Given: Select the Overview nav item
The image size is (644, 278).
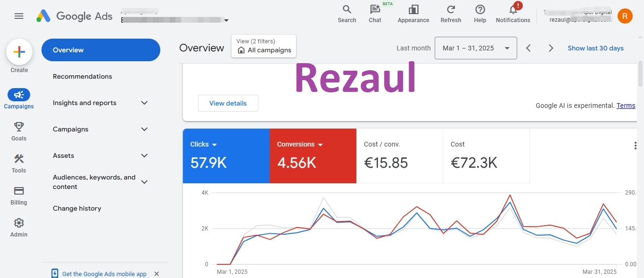Looking at the screenshot, I should pos(101,50).
